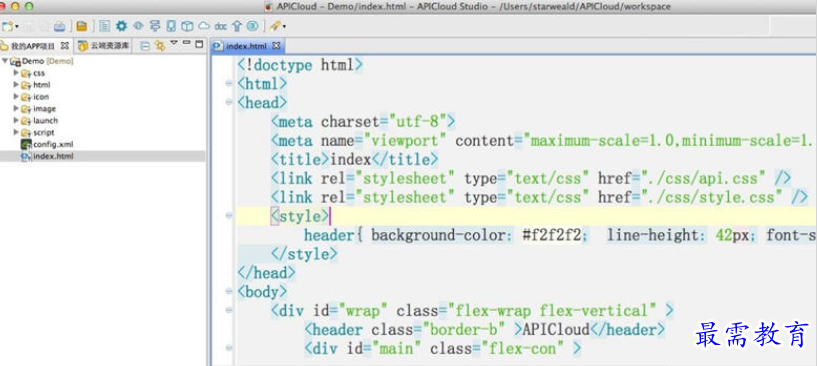Viewport: 817px width, 366px height.
Task: Collapse the Demo project tree node
Action: click(x=5, y=61)
